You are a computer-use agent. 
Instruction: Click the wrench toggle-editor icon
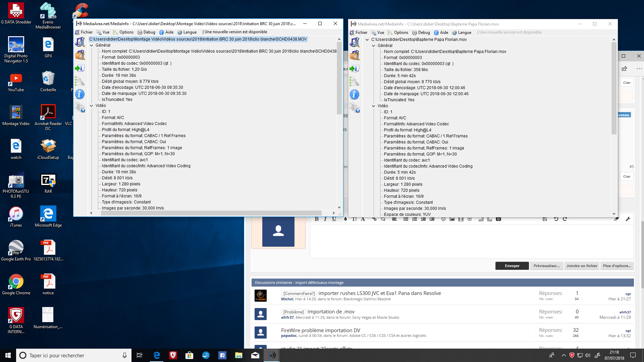(x=628, y=219)
